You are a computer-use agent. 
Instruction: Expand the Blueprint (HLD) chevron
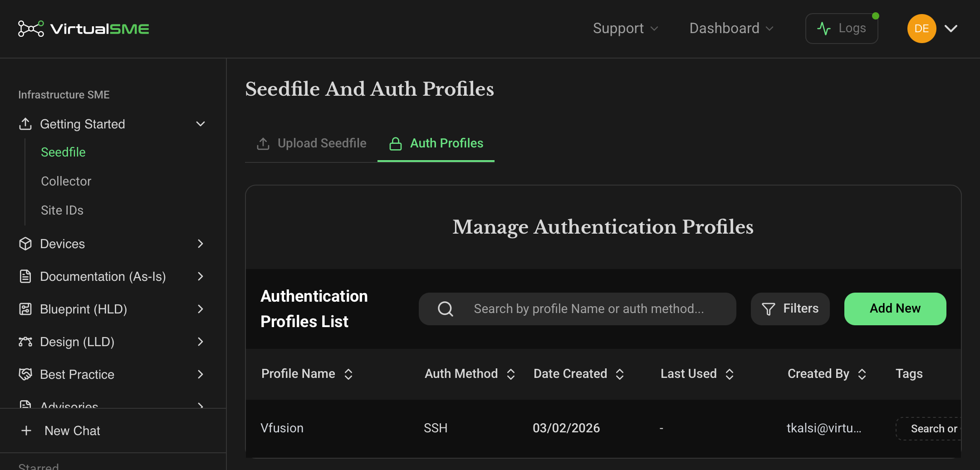201,309
